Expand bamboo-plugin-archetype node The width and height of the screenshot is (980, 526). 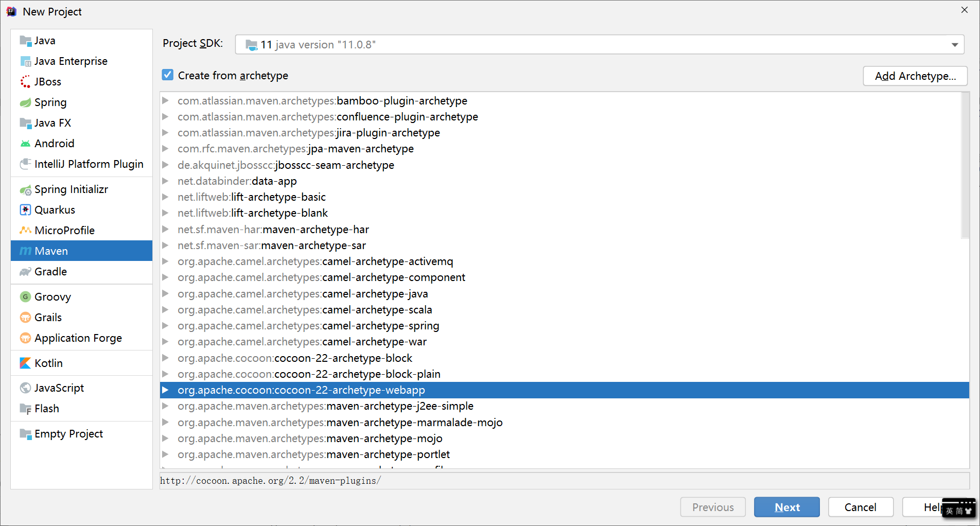(x=165, y=100)
